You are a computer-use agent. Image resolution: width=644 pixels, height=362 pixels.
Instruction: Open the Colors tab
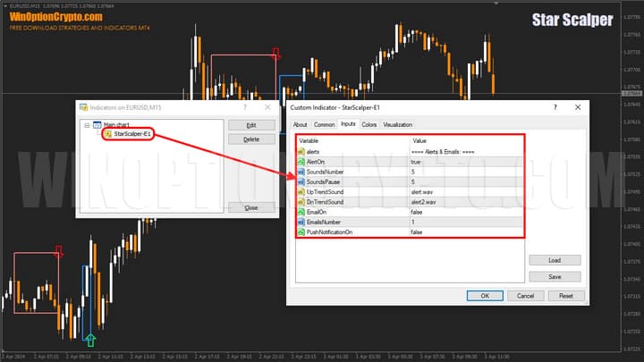coord(369,125)
